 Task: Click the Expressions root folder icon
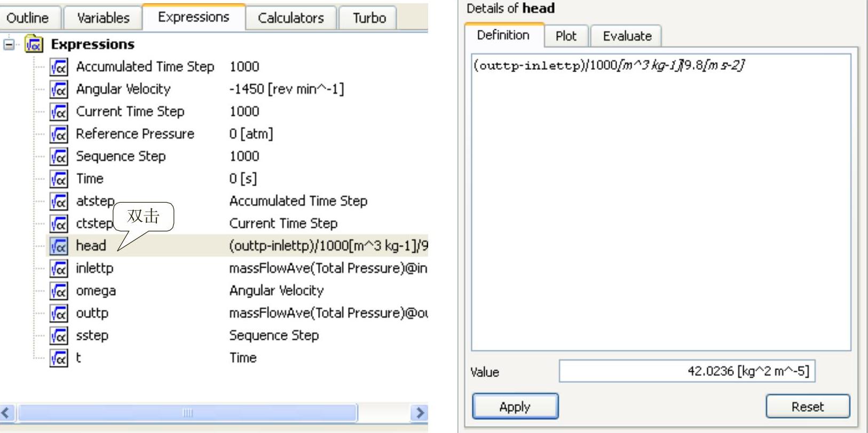coord(34,44)
